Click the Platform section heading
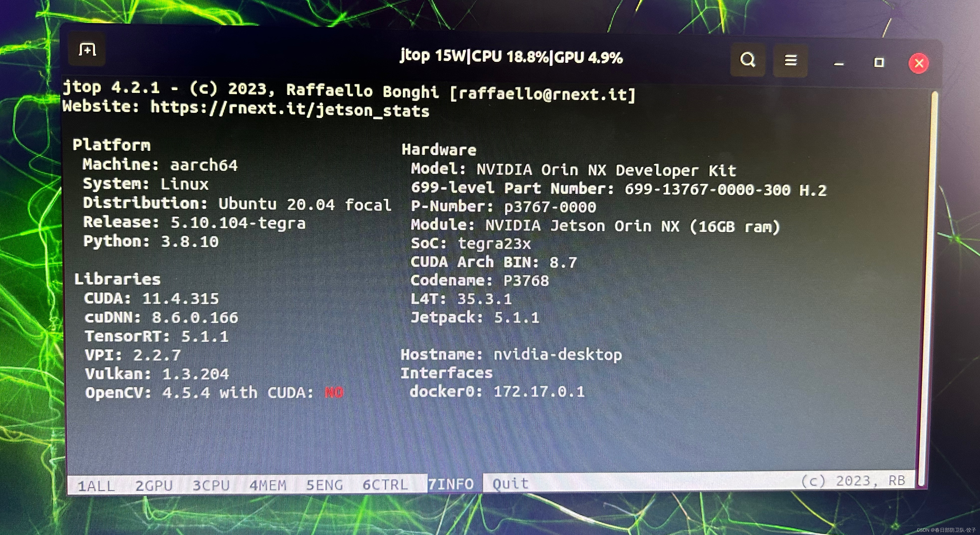Screen dimensions: 980x535 [111, 145]
